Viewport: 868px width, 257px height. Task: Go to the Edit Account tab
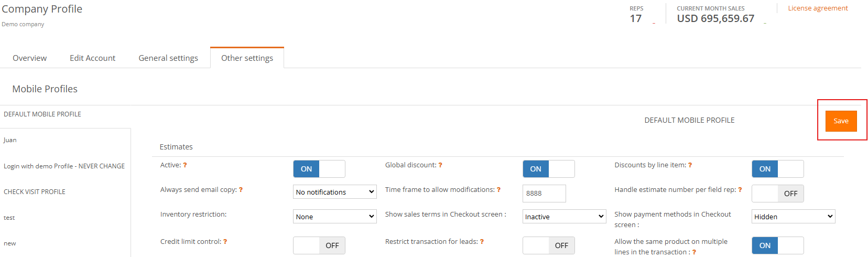tap(93, 58)
